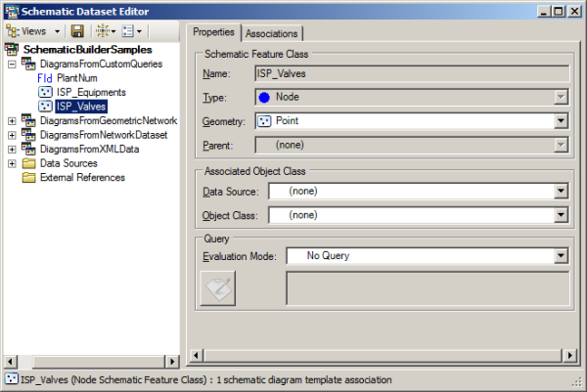Click the ISP_Valves node icon in tree
This screenshot has width=587, height=392.
point(45,106)
